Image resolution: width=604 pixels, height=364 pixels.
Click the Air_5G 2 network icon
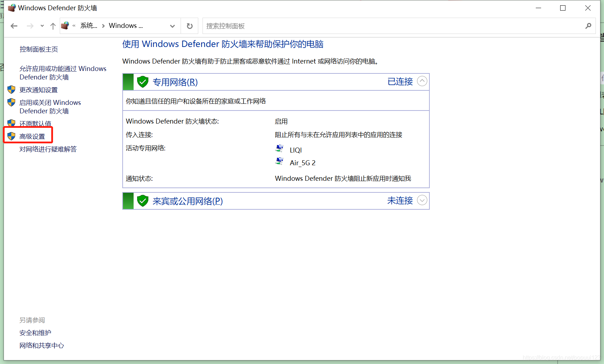(x=280, y=161)
